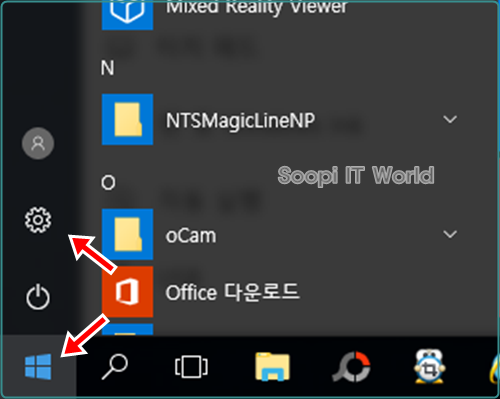Image resolution: width=500 pixels, height=399 pixels.
Task: Open Task View in taskbar
Action: pyautogui.click(x=191, y=367)
